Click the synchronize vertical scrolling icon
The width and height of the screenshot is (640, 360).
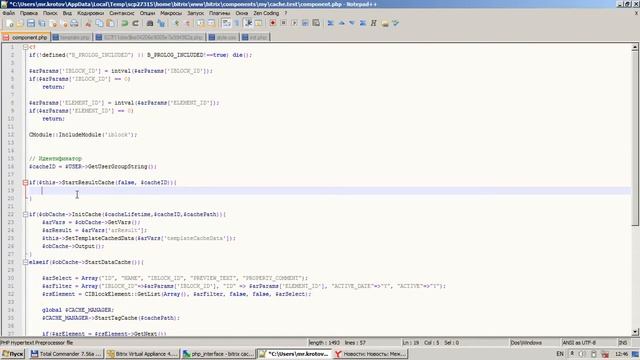point(200,24)
